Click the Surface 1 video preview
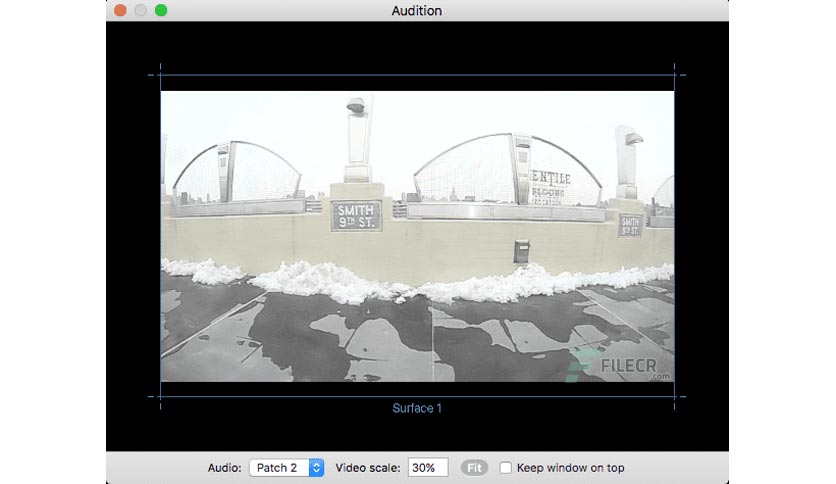Viewport: 836px width, 484px height. point(417,236)
